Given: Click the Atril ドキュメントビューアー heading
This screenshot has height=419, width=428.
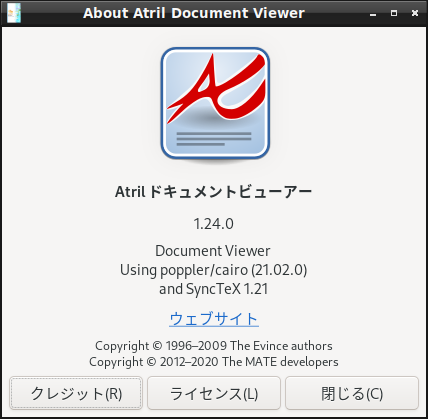Looking at the screenshot, I should 214,192.
